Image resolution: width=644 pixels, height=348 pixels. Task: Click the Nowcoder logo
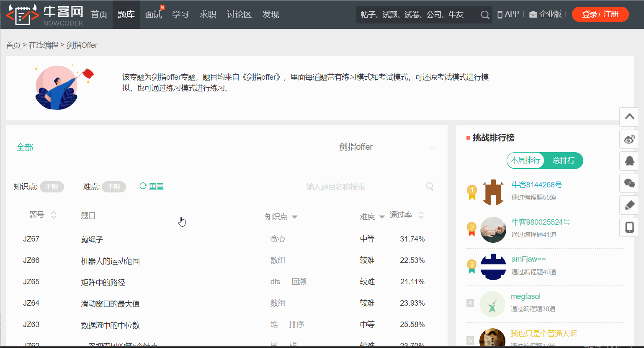pos(44,15)
